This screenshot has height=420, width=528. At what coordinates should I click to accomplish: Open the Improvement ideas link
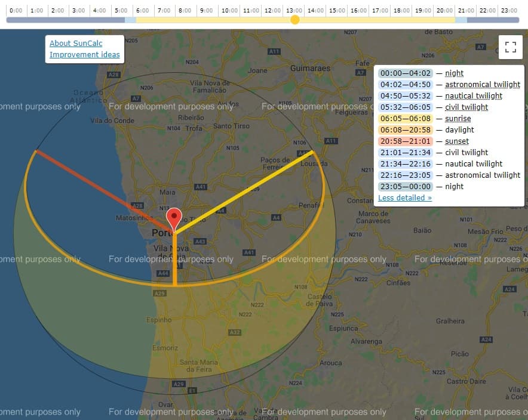pyautogui.click(x=84, y=54)
